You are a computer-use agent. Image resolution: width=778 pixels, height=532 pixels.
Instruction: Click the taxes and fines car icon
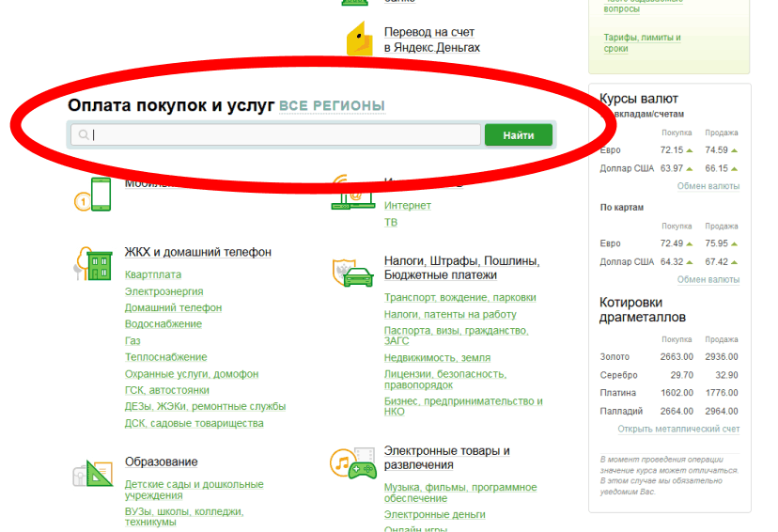[x=352, y=273]
